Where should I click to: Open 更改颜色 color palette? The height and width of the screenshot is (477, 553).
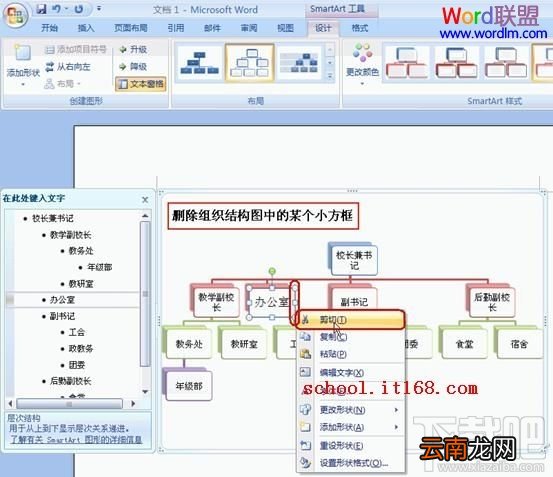(x=362, y=64)
